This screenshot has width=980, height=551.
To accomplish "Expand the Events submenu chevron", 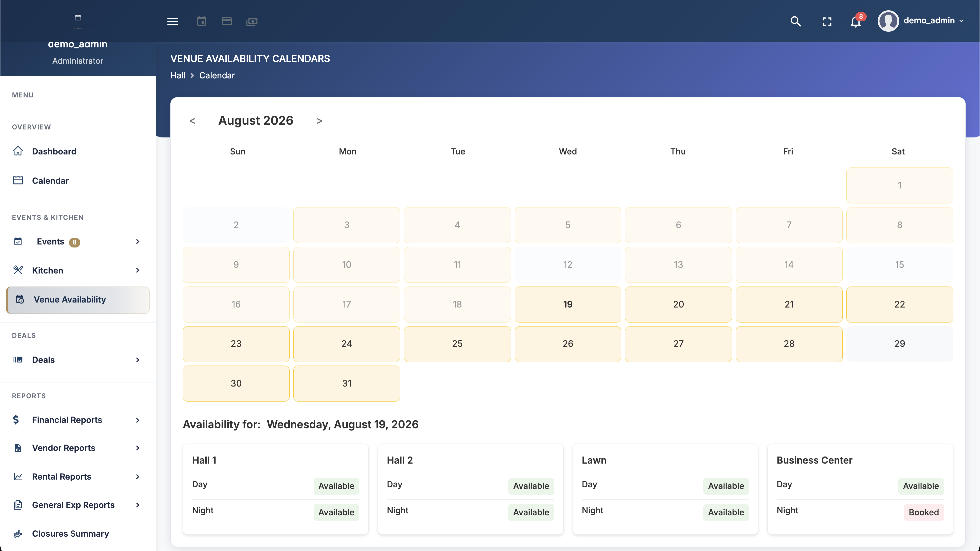I will 138,241.
